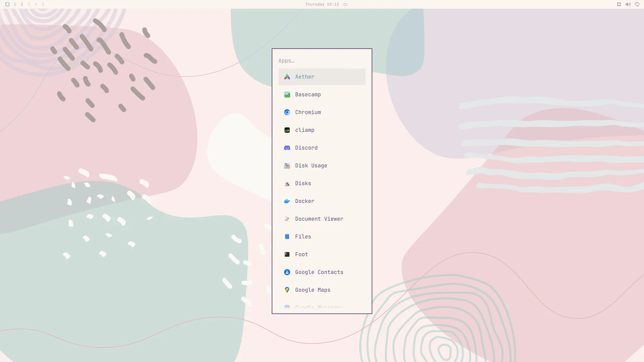This screenshot has height=362, width=644.
Task: Click the Discord icon in launcher
Action: [x=287, y=148]
